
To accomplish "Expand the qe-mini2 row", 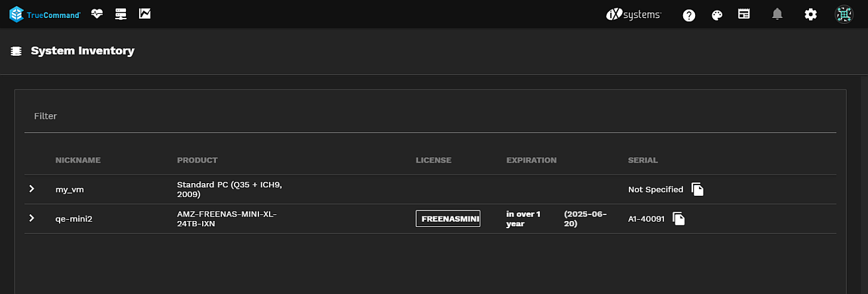I will (31, 218).
